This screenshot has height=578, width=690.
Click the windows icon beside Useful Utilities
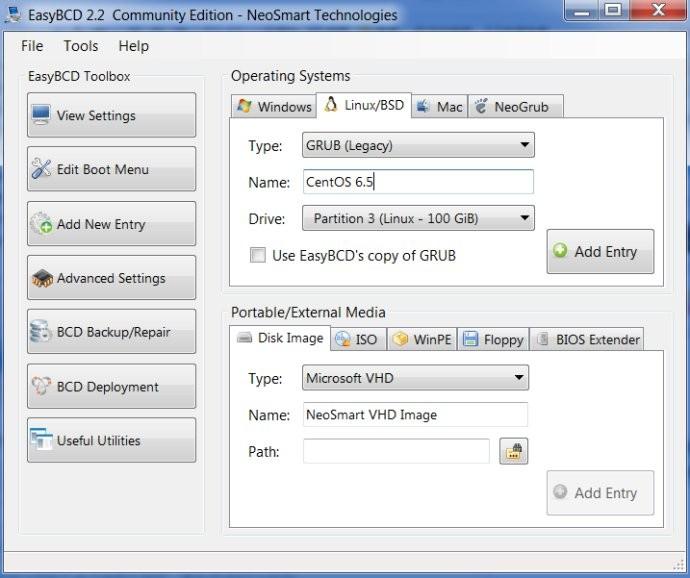click(41, 439)
